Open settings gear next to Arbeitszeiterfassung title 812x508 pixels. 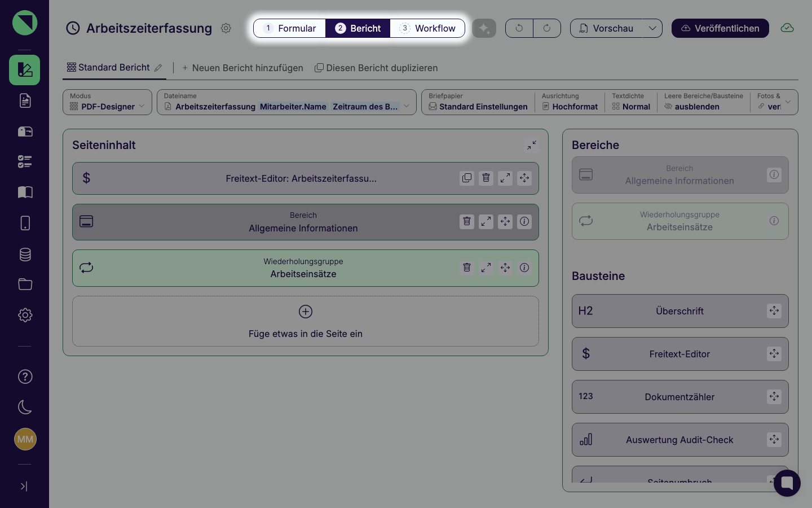coord(226,28)
